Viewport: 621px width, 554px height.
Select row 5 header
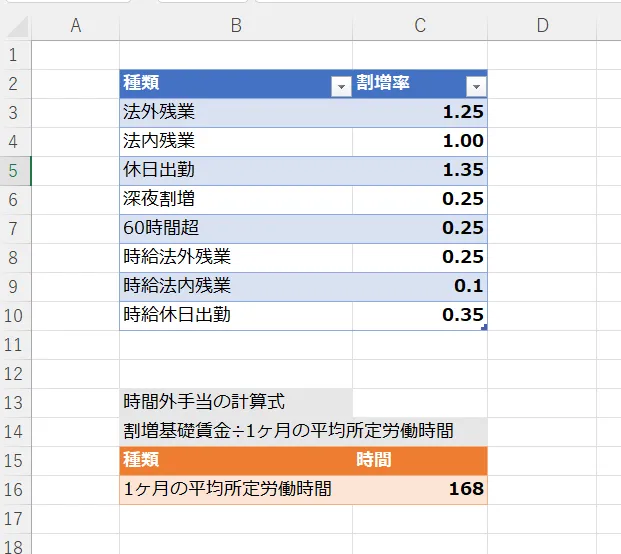(13, 170)
